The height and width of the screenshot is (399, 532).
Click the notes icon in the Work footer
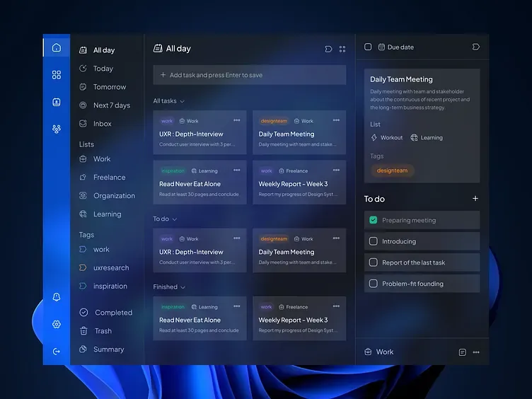click(462, 352)
